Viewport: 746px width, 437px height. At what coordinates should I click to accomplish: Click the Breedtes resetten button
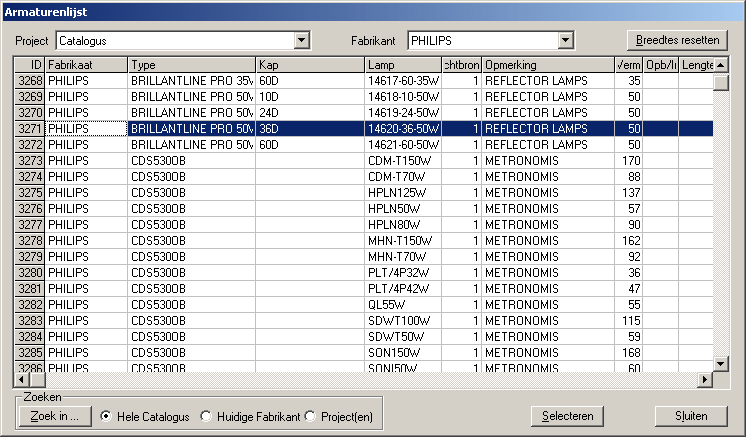(677, 40)
